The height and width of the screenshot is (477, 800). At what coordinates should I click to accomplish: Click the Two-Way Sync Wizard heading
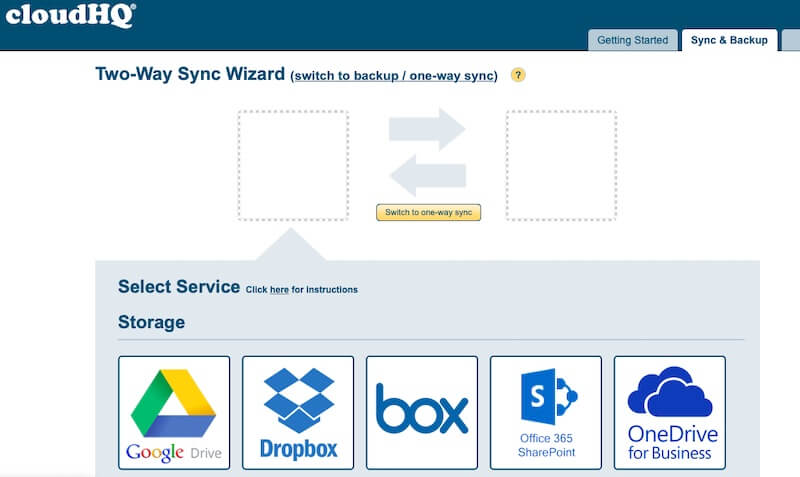pyautogui.click(x=190, y=74)
